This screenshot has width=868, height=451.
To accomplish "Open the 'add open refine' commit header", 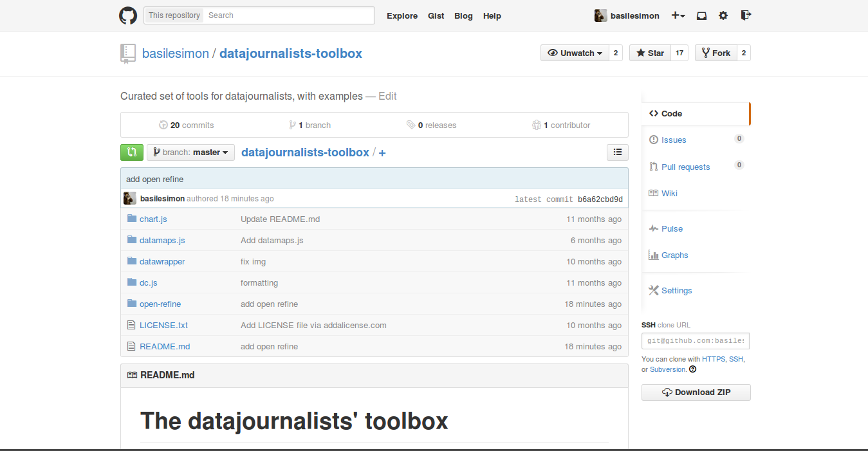I will point(154,179).
